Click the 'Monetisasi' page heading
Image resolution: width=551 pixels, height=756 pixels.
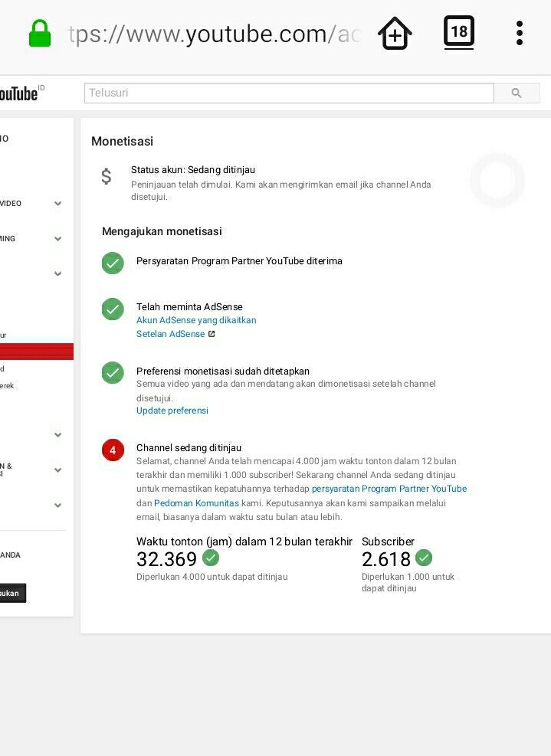122,141
